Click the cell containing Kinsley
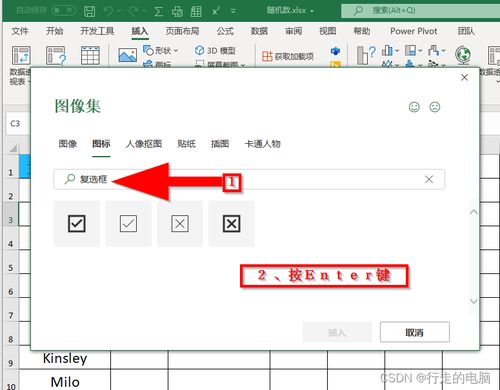Image resolution: width=500 pixels, height=390 pixels. tap(65, 358)
